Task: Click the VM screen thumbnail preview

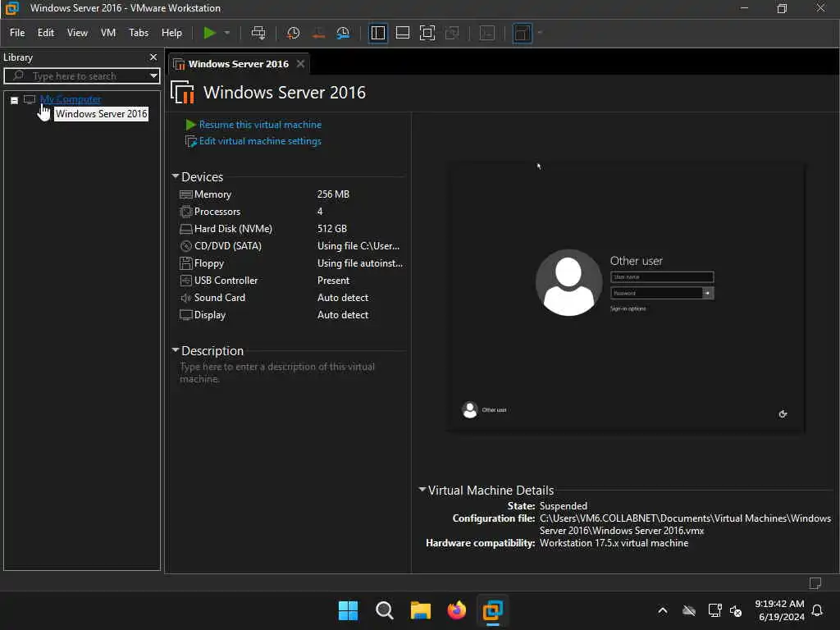Action: point(626,299)
